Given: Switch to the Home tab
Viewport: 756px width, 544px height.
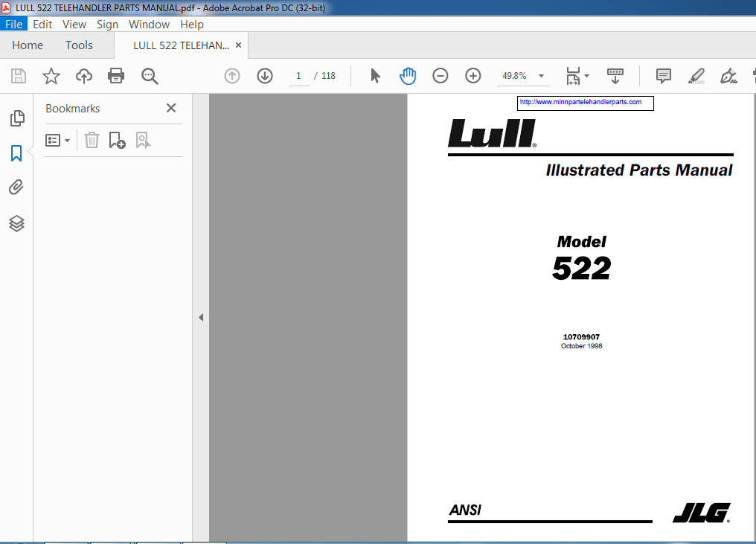Looking at the screenshot, I should pyautogui.click(x=28, y=45).
